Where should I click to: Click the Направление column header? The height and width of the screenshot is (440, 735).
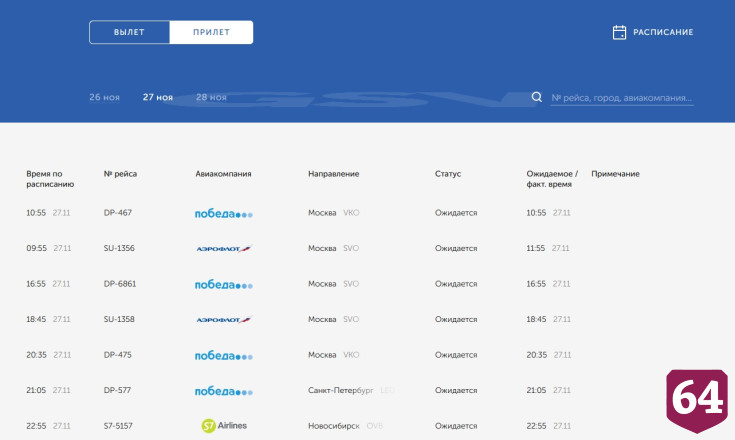click(x=334, y=174)
